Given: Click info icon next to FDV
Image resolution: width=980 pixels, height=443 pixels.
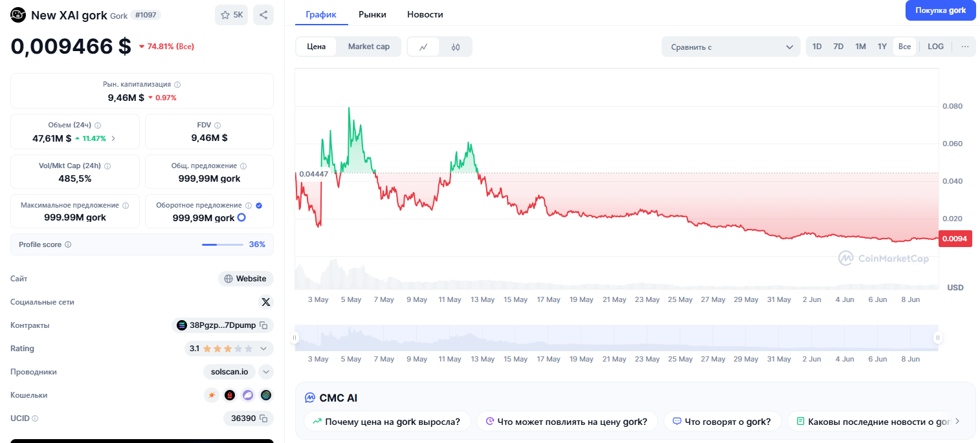Looking at the screenshot, I should tap(217, 125).
